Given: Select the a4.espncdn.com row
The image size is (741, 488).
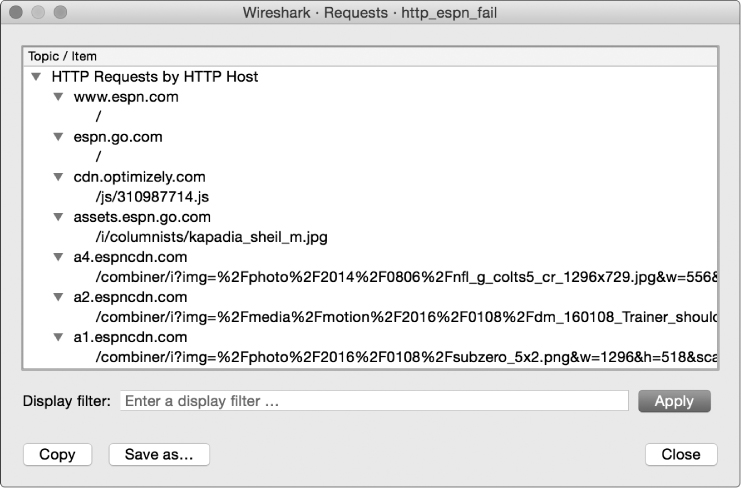Looking at the screenshot, I should pos(370,257).
